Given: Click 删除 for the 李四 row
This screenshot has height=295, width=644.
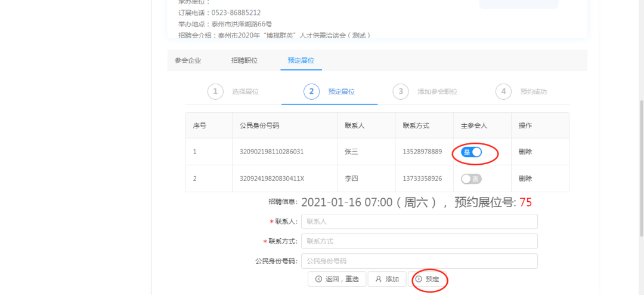Looking at the screenshot, I should point(525,179).
